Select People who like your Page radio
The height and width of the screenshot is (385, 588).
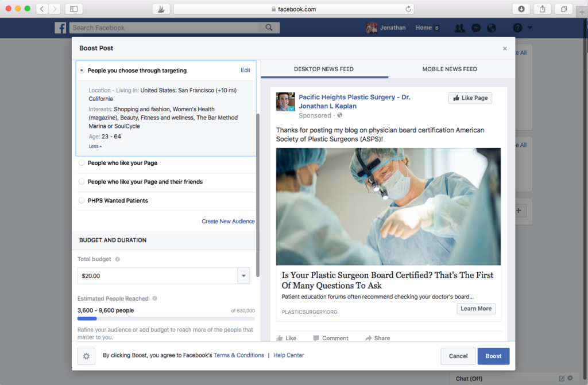(82, 163)
